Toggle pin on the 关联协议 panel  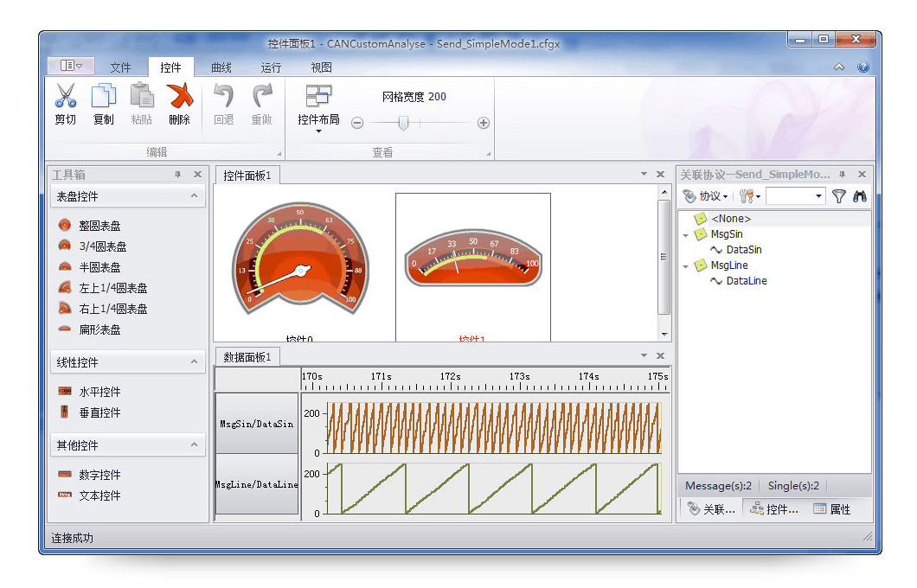pyautogui.click(x=842, y=175)
